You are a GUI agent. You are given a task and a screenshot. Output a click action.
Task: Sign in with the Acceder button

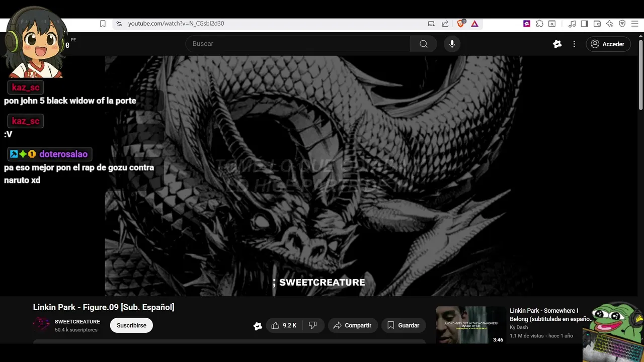click(608, 44)
